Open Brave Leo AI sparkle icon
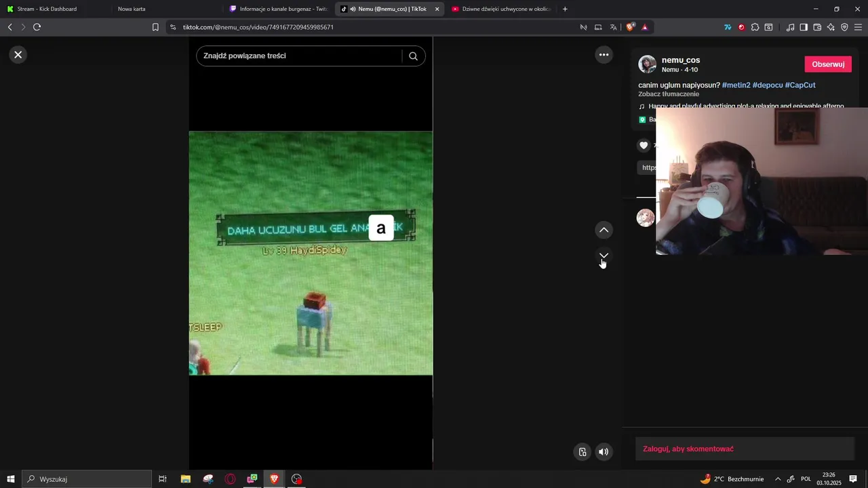The image size is (868, 488). pyautogui.click(x=831, y=27)
